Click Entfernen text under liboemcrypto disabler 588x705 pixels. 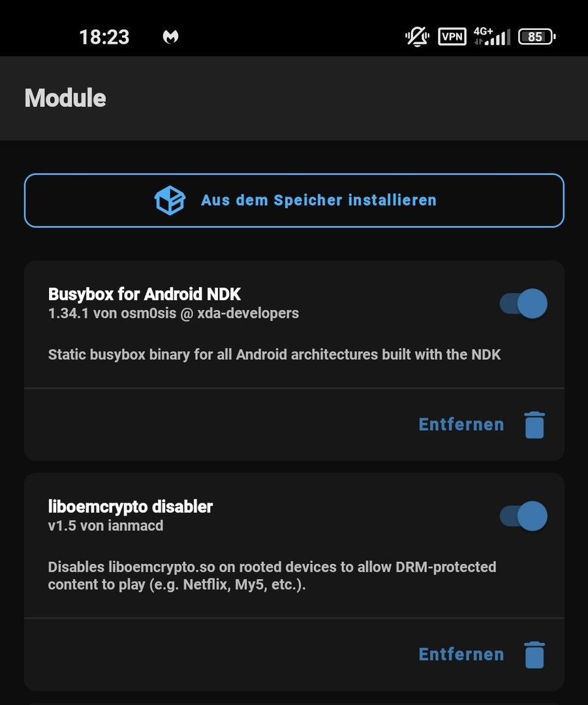pos(461,655)
